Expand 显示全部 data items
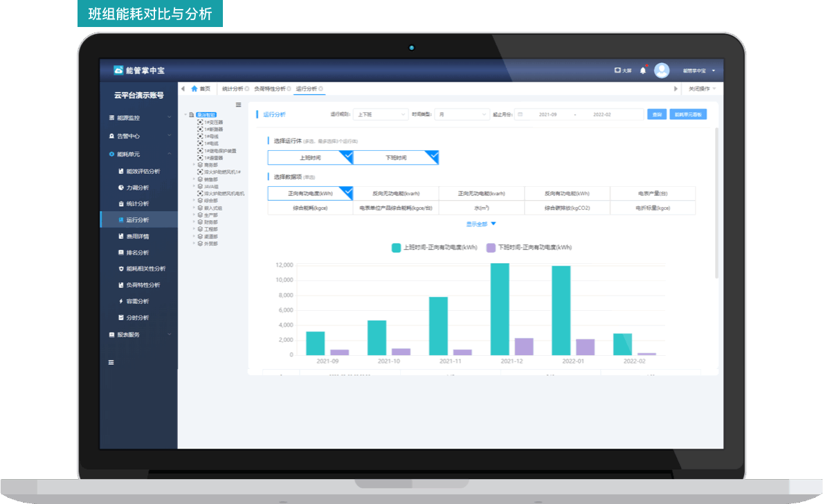 point(481,224)
